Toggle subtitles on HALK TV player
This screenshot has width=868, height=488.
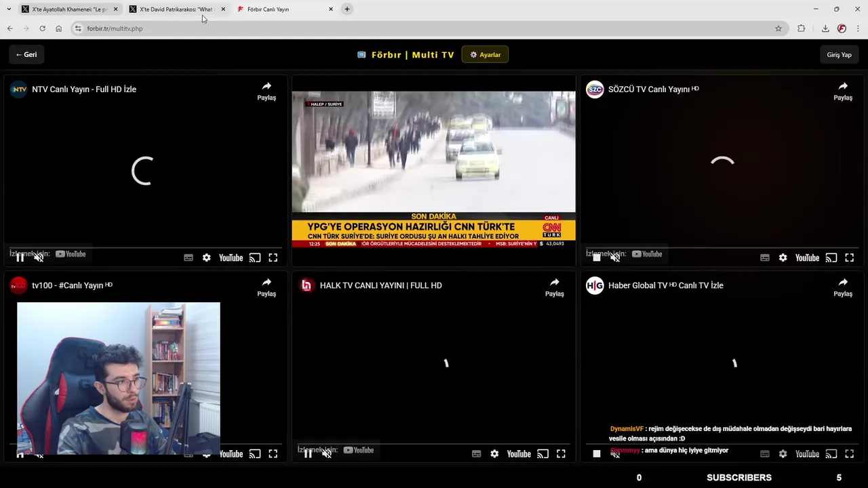(x=477, y=454)
